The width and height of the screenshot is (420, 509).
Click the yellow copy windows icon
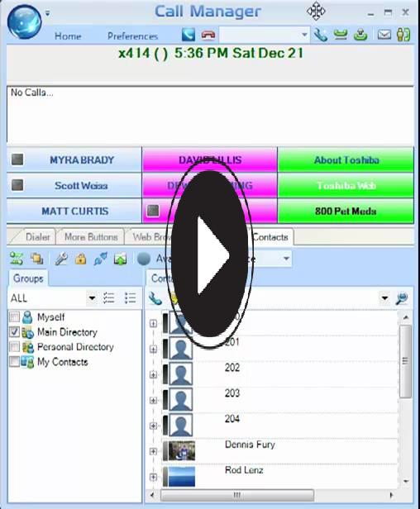37,259
